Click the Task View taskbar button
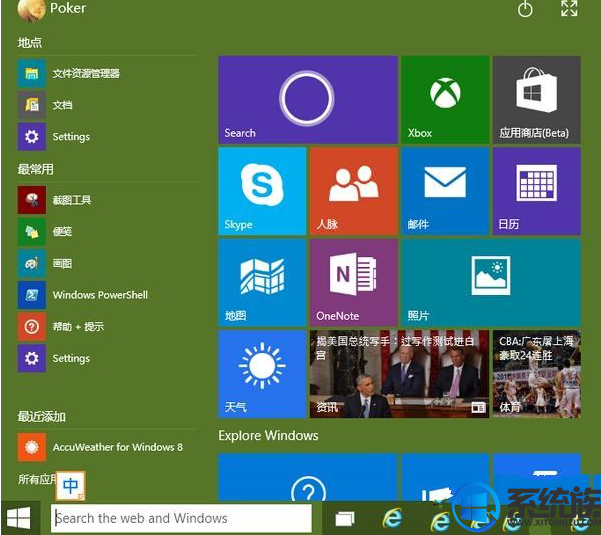This screenshot has height=535, width=601. point(345,519)
